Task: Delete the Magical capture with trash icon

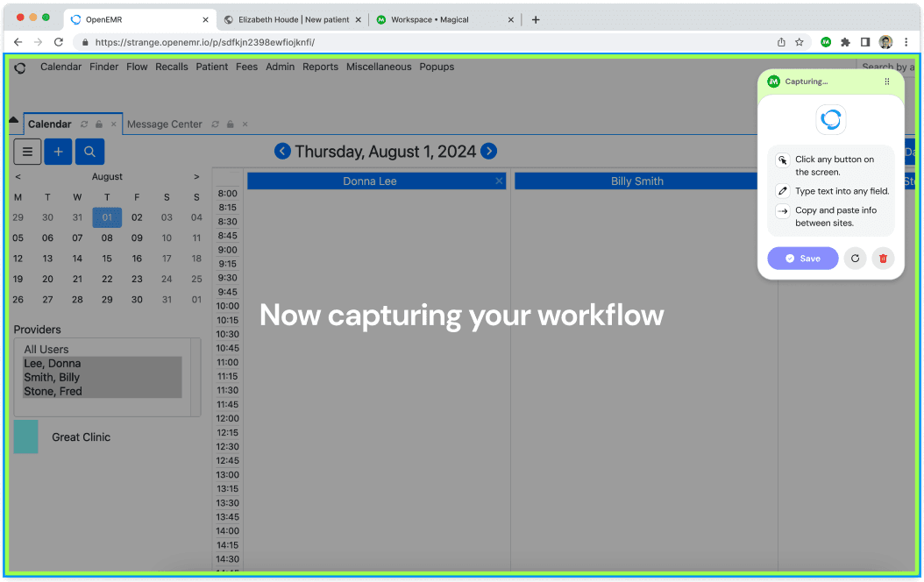Action: click(x=883, y=258)
